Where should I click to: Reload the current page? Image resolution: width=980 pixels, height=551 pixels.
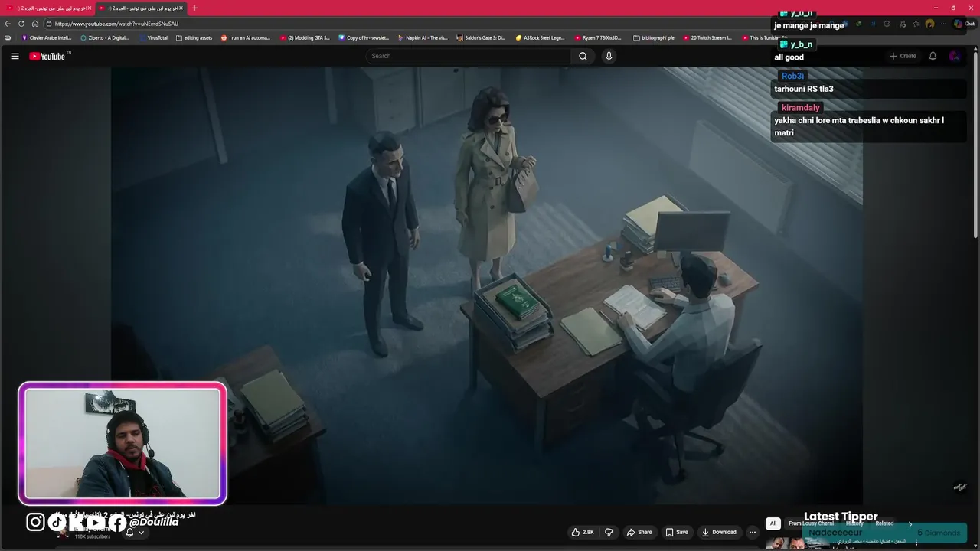pyautogui.click(x=21, y=24)
